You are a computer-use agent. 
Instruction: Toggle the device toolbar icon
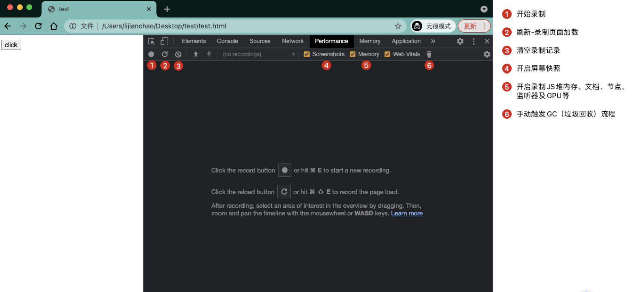point(164,41)
